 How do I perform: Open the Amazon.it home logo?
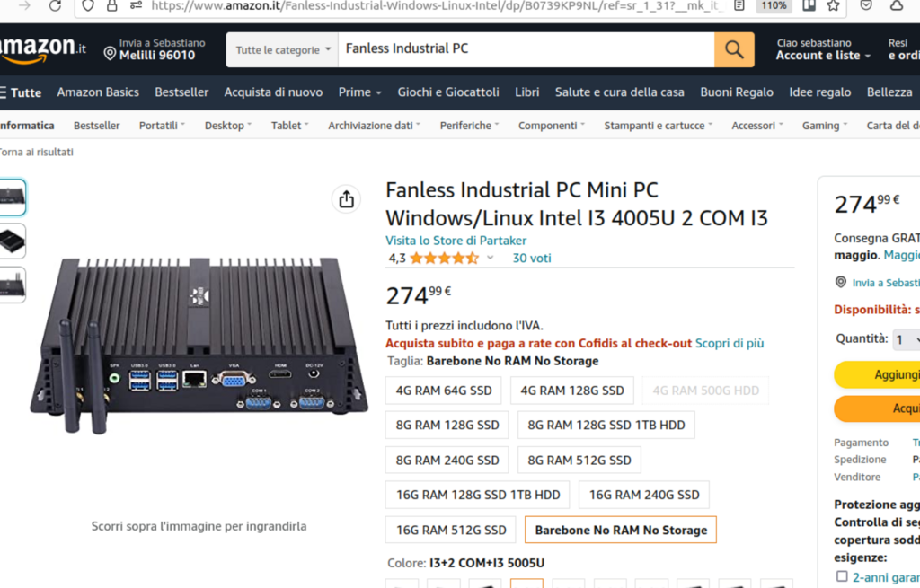click(x=43, y=49)
